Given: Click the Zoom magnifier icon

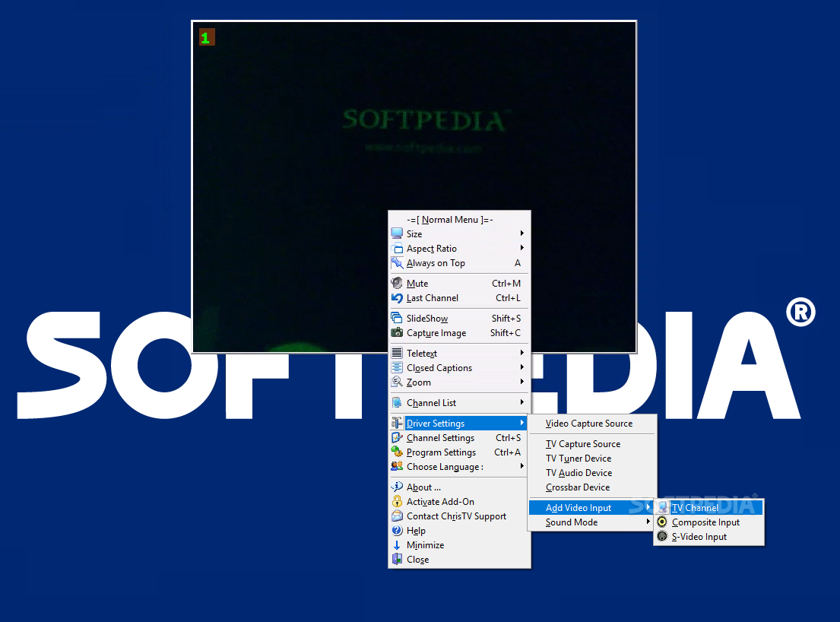Looking at the screenshot, I should (397, 382).
